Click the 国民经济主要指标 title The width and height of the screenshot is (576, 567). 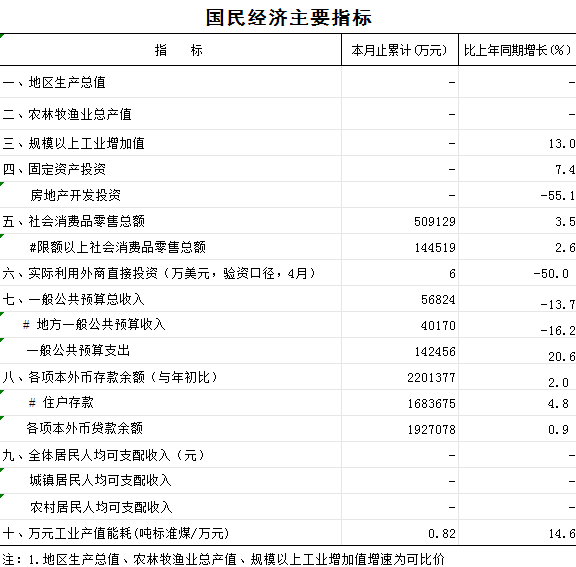point(288,17)
